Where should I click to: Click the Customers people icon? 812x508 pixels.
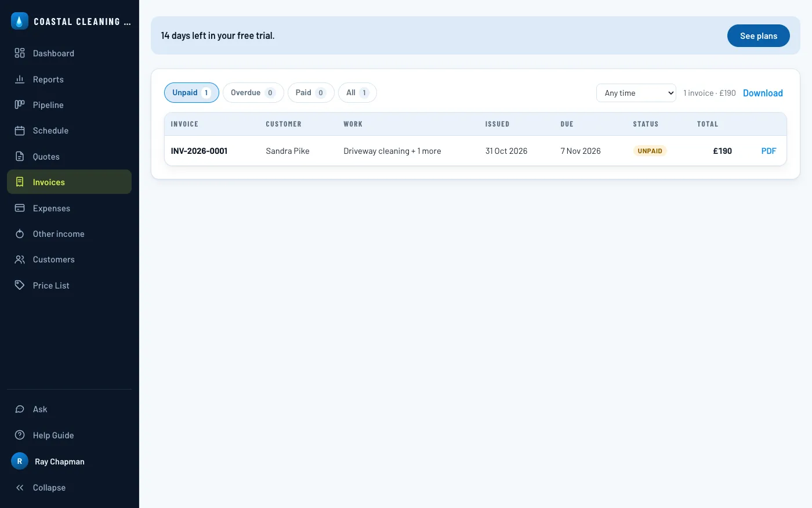click(20, 260)
